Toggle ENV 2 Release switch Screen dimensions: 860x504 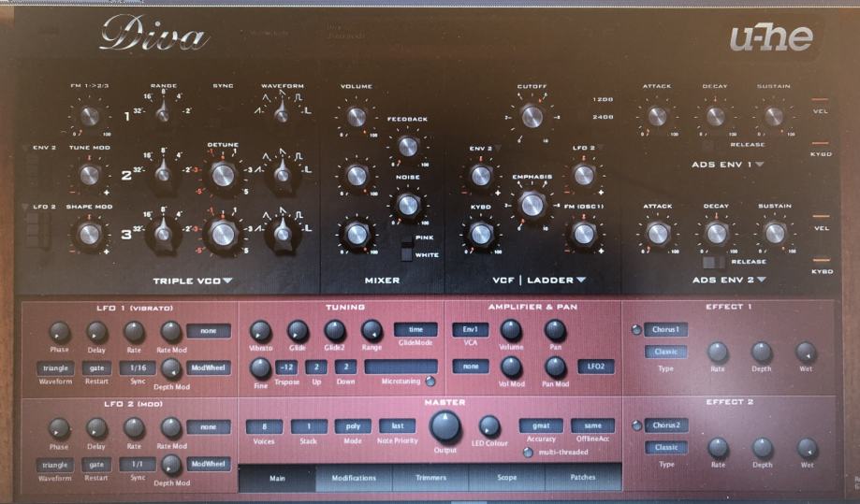pyautogui.click(x=714, y=263)
